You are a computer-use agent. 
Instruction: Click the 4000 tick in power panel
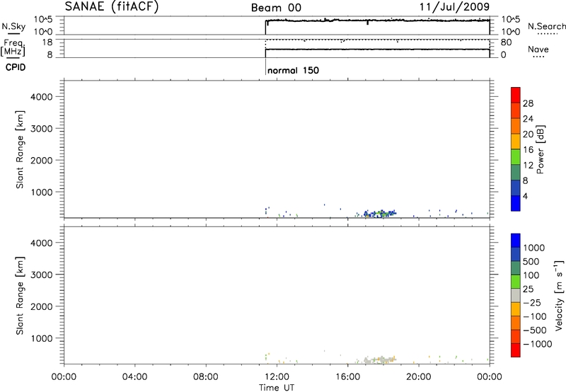click(42, 97)
